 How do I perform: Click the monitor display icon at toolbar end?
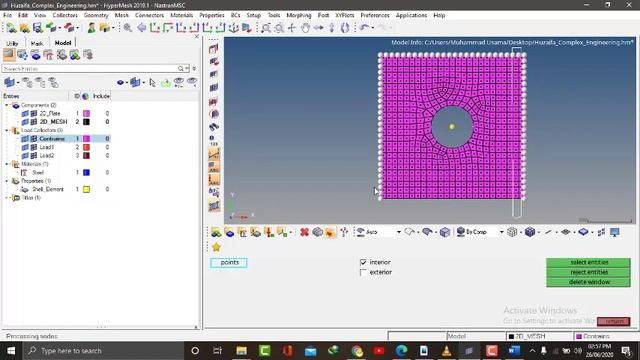[x=615, y=232]
